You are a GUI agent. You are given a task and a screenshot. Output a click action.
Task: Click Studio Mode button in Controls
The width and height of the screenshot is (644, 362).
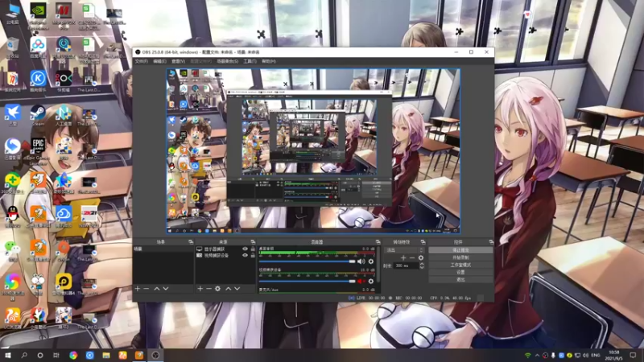(460, 265)
